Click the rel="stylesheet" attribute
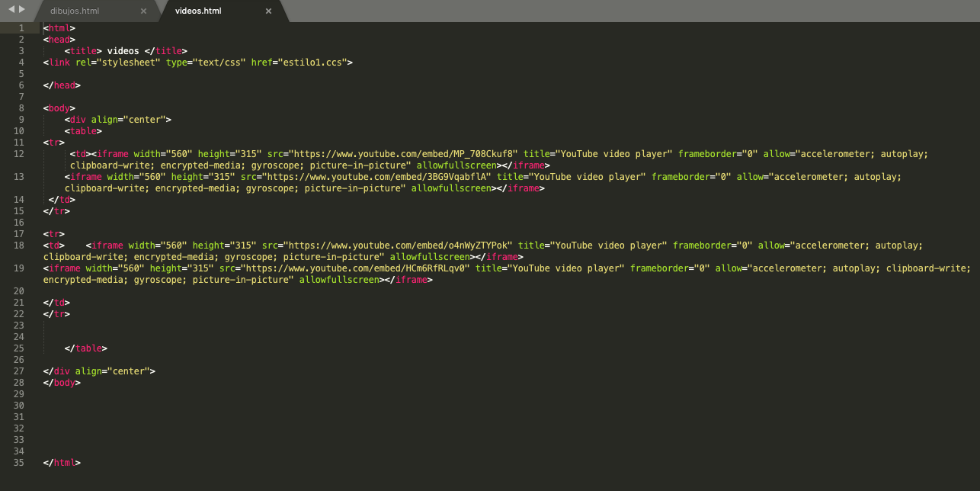The image size is (980, 491). coord(118,63)
